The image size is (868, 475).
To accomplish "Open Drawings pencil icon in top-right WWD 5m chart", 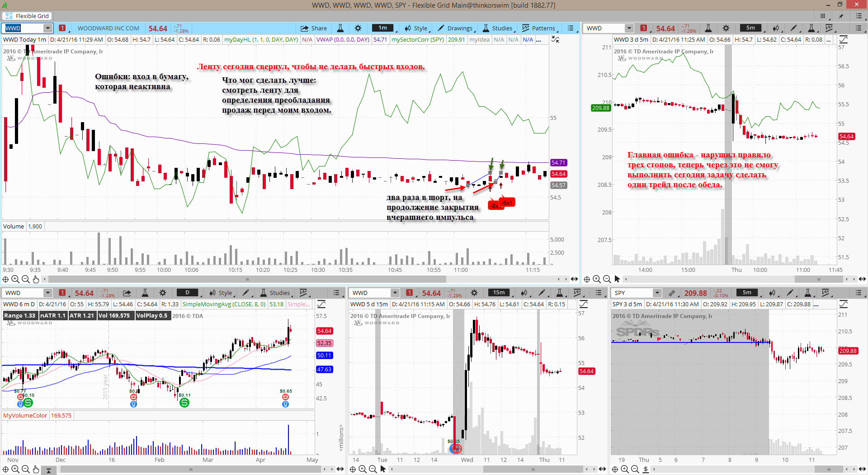I will click(x=793, y=28).
